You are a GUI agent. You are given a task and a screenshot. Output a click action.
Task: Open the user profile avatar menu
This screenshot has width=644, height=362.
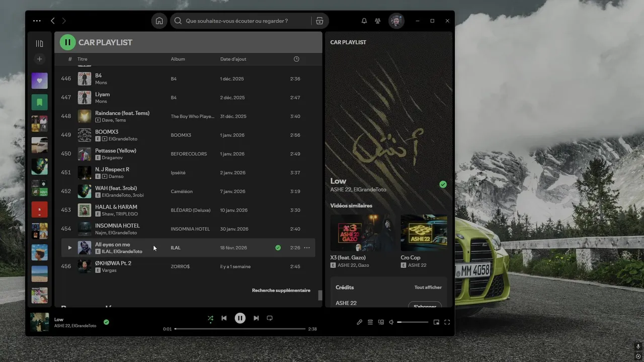396,21
